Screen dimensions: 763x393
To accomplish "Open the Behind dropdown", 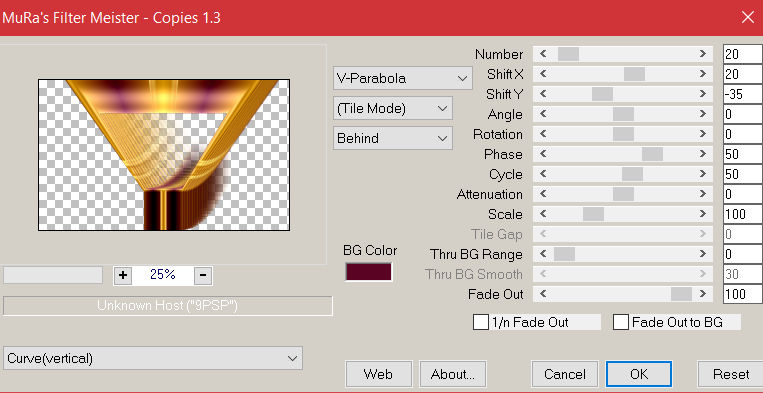I will coord(393,138).
